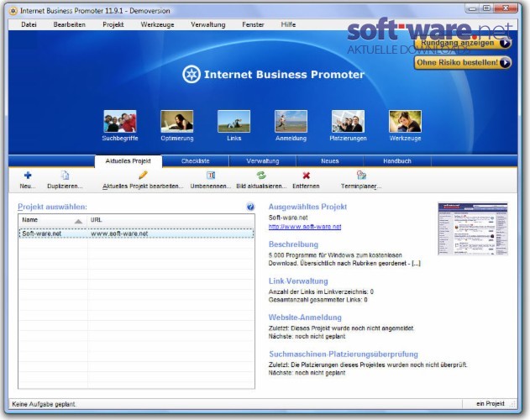Open the Anmeldung section icon
Viewport: 530px width, 420px height.
[291, 122]
